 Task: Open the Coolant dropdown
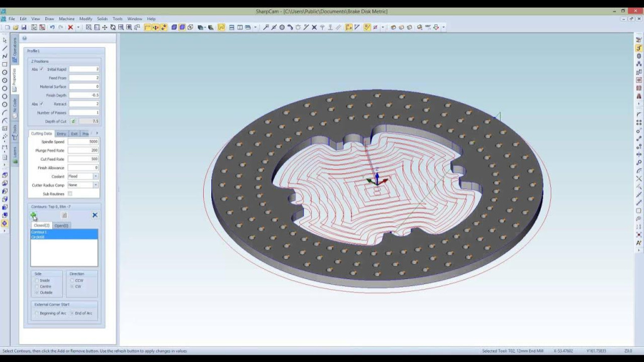[96, 177]
